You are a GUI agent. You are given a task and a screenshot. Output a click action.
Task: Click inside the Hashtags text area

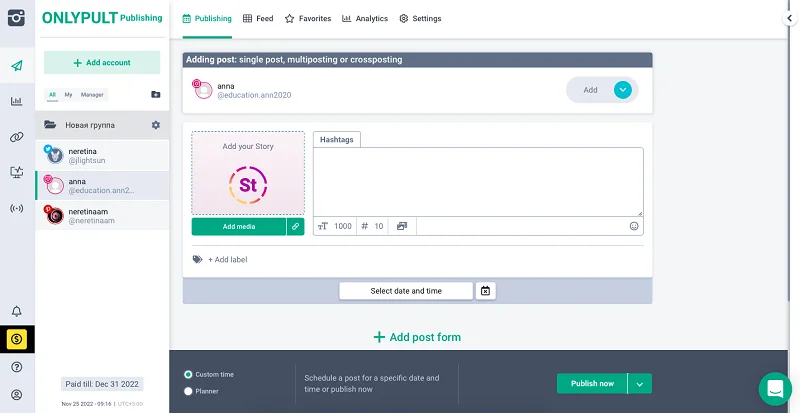[477, 180]
